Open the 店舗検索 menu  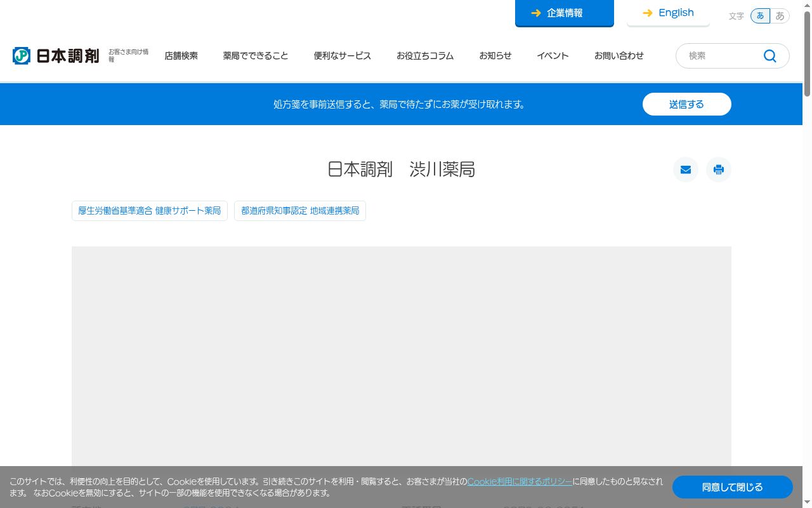(181, 56)
